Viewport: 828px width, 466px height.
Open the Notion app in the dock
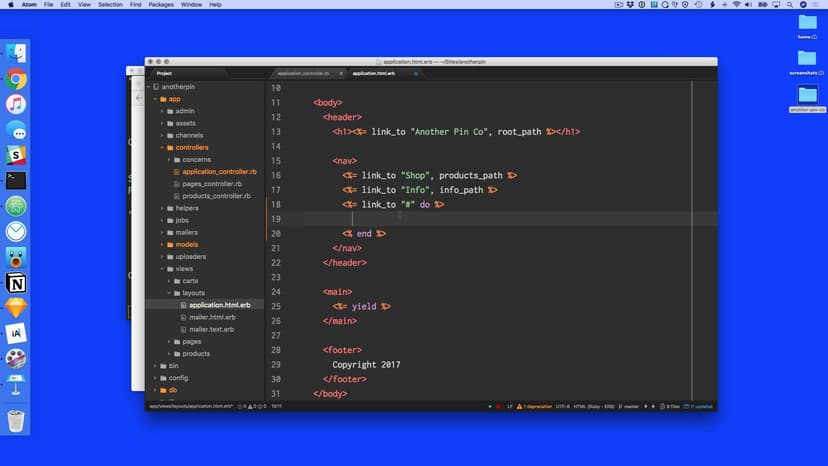click(16, 284)
